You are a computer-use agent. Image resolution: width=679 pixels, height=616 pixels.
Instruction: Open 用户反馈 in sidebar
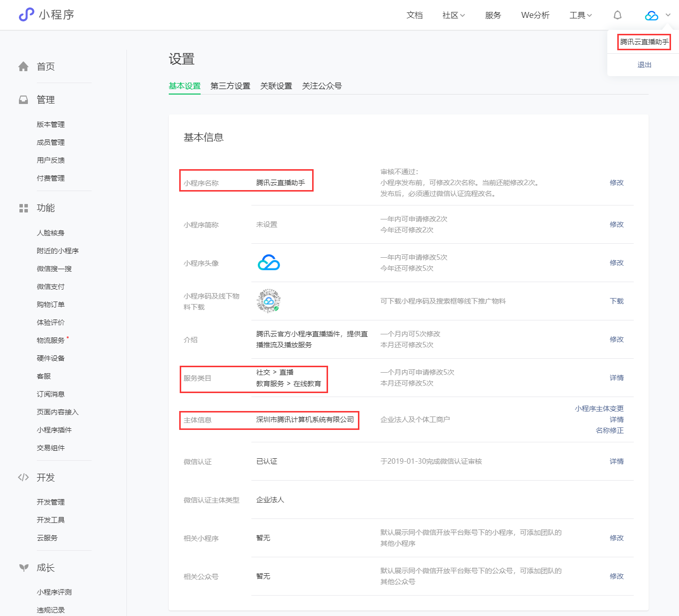coord(51,160)
